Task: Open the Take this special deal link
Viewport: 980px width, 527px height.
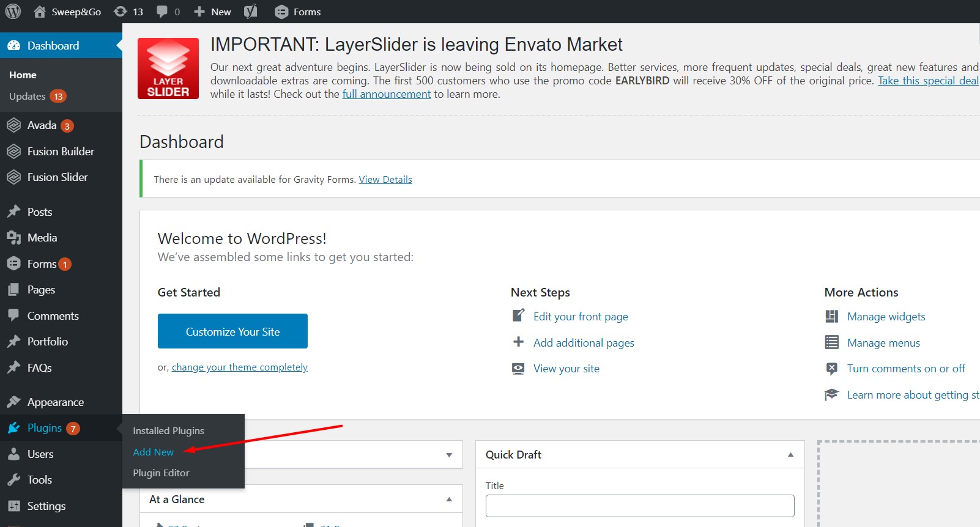Action: point(929,81)
